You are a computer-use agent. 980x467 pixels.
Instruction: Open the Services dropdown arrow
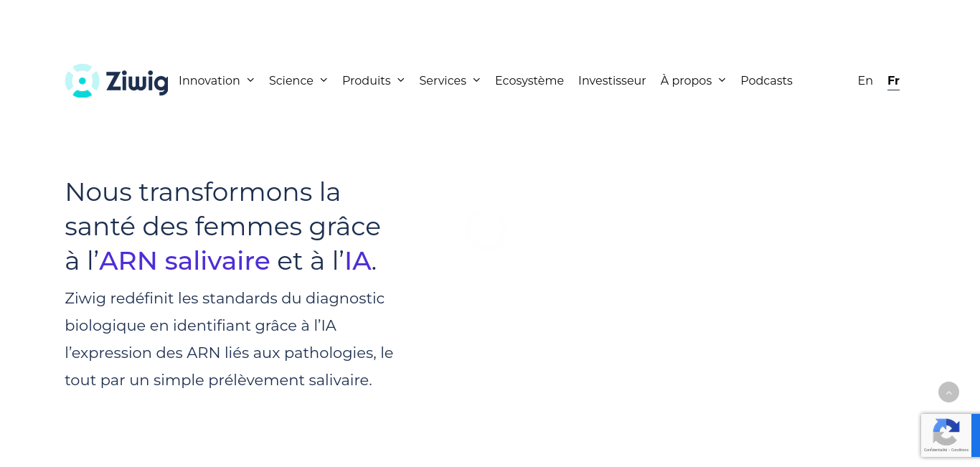coord(476,80)
